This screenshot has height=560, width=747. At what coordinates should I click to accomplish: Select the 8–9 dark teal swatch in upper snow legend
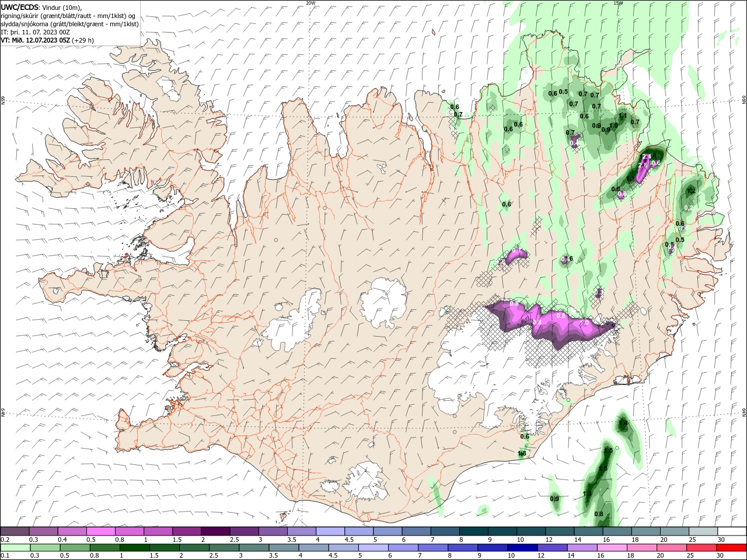[x=473, y=531]
